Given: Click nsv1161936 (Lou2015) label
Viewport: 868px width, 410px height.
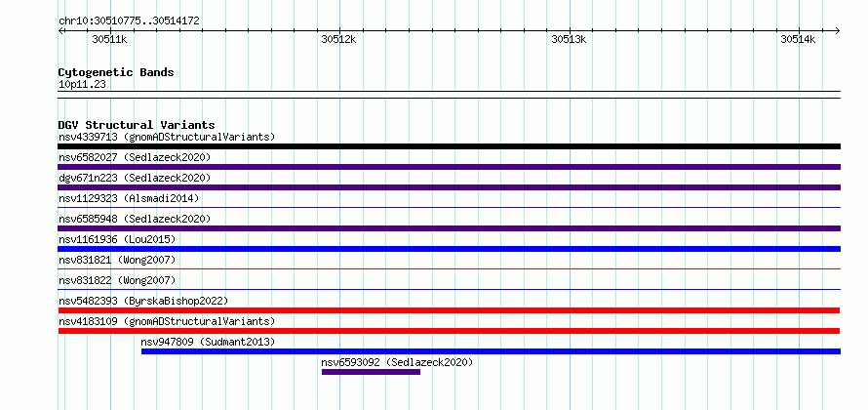Looking at the screenshot, I should [x=117, y=239].
